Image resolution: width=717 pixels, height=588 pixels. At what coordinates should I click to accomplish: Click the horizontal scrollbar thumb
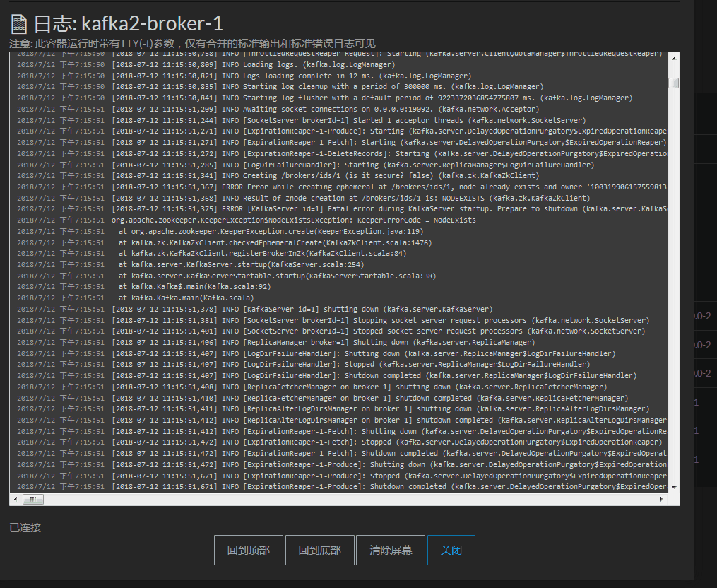point(33,499)
